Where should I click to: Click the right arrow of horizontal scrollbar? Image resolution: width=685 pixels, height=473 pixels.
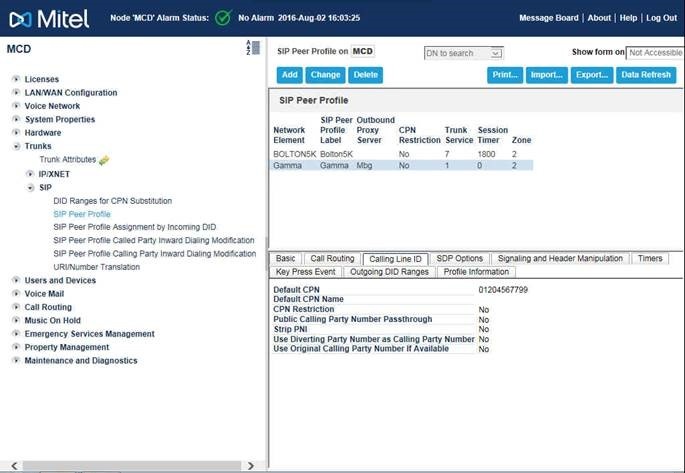[x=250, y=466]
